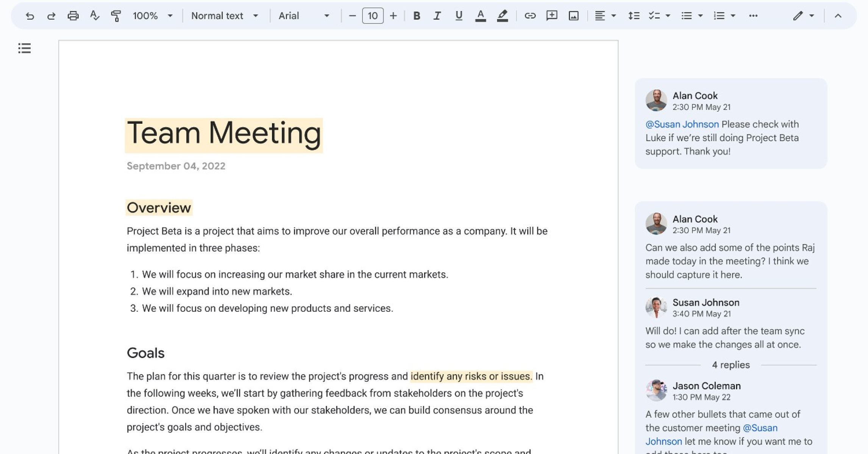Show the document outline using the list icon
Image resolution: width=868 pixels, height=454 pixels.
[x=25, y=48]
